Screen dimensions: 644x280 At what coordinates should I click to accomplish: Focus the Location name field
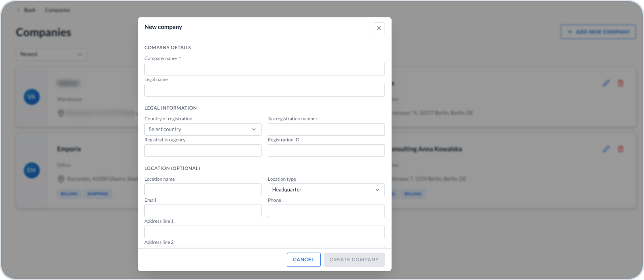tap(203, 190)
